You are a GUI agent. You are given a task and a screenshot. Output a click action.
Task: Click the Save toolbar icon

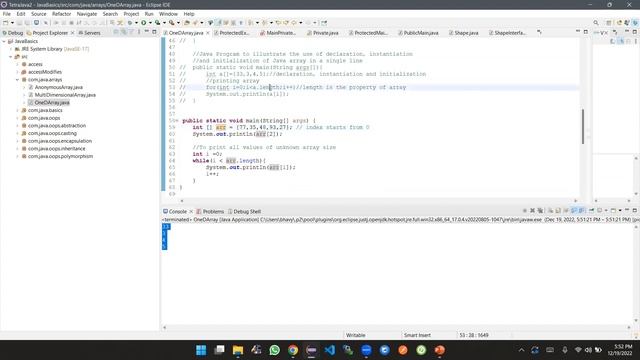pos(19,23)
